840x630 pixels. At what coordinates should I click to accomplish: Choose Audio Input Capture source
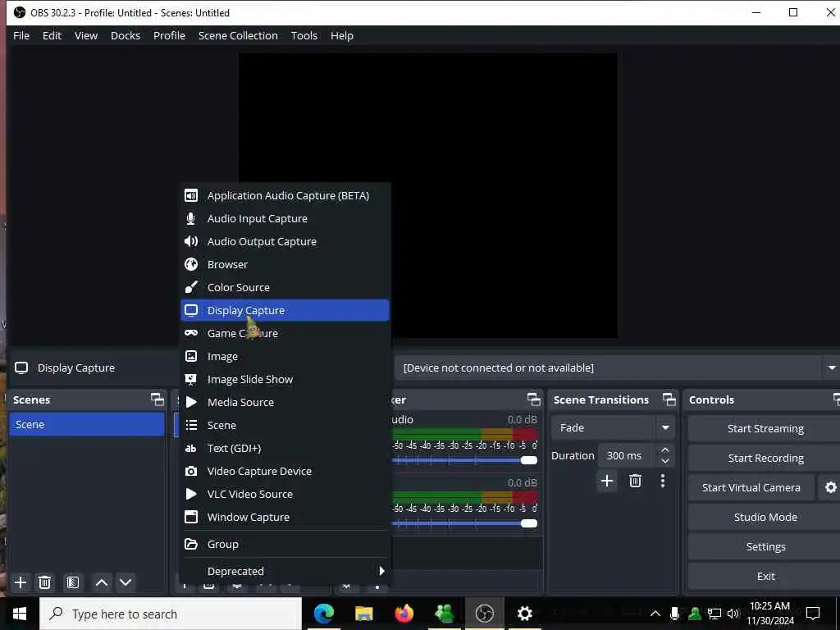click(285, 218)
